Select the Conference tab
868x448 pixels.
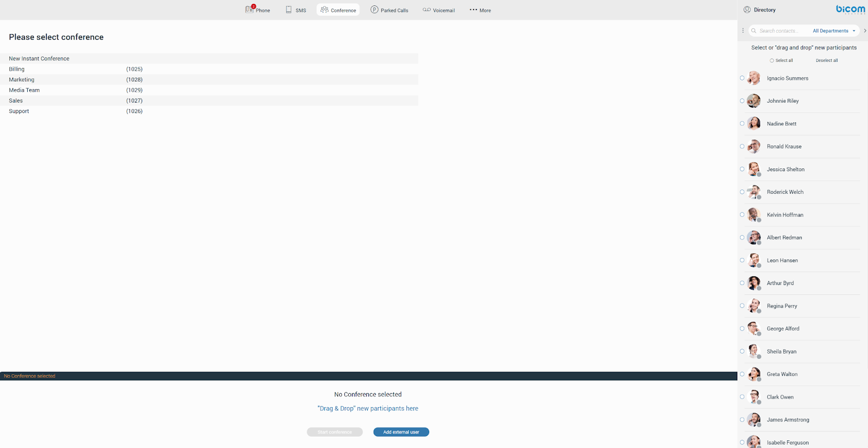[x=338, y=10]
